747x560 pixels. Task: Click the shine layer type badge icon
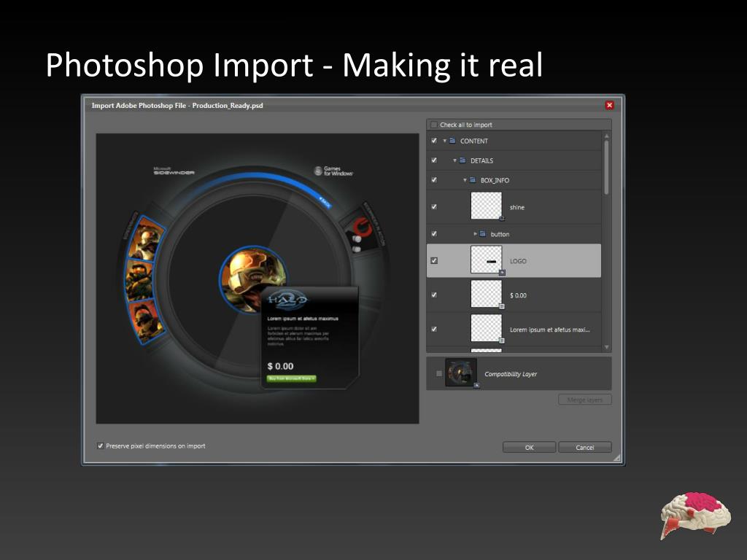pos(502,219)
